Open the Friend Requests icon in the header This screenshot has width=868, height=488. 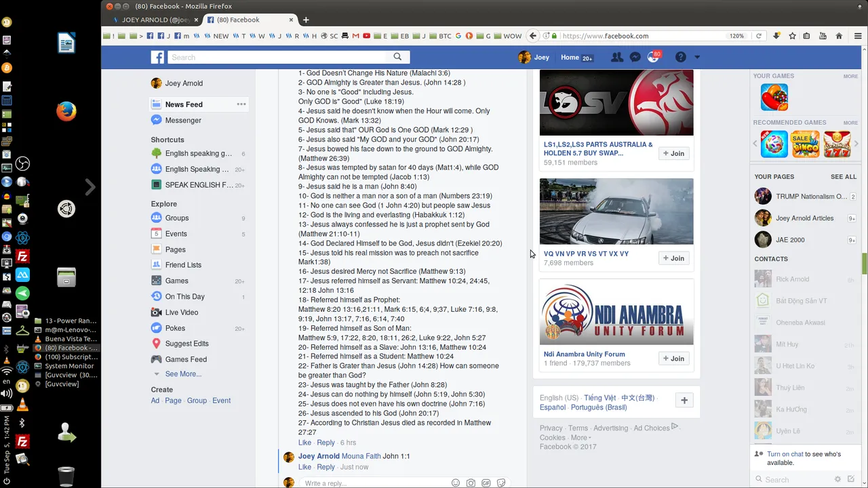coord(616,58)
